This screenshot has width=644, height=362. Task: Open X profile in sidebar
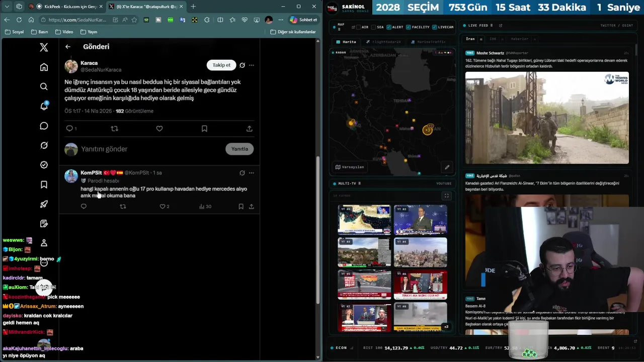pyautogui.click(x=44, y=243)
